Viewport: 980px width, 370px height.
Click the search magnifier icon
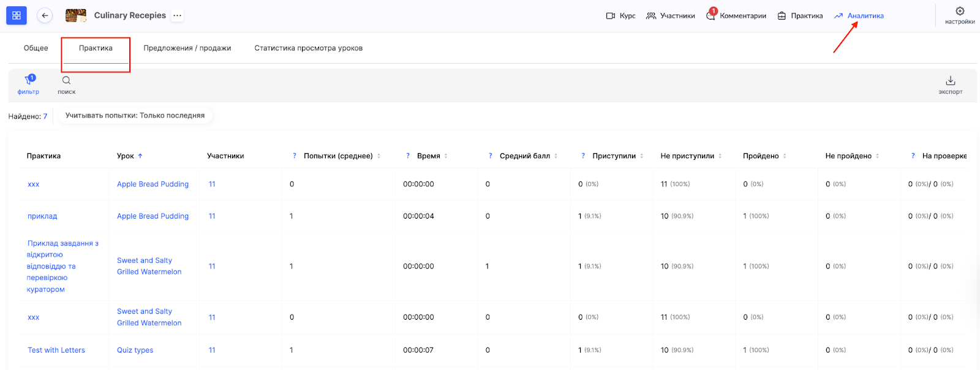66,80
